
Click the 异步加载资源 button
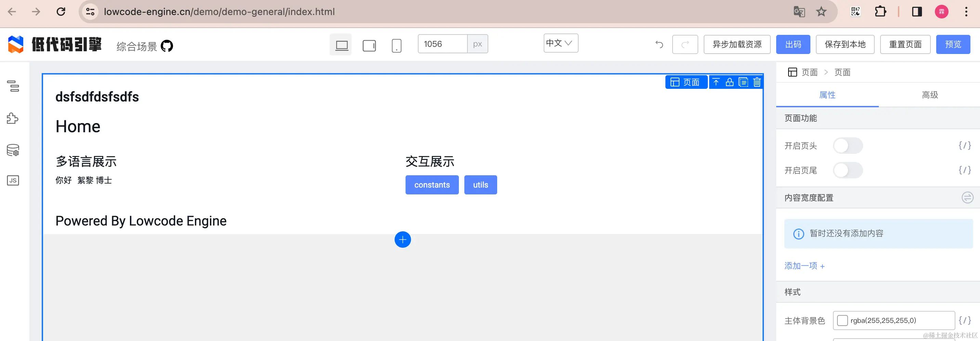click(x=737, y=44)
